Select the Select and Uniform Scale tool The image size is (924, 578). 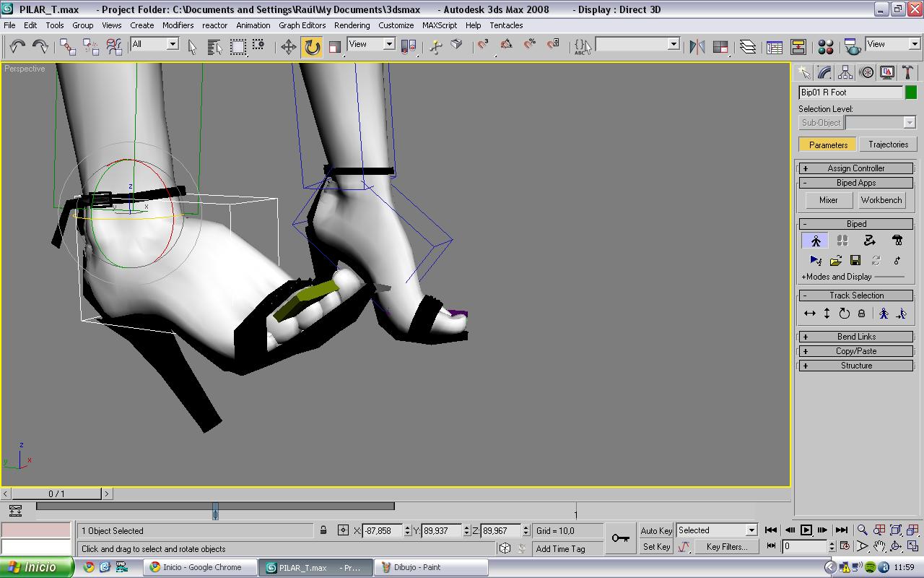pos(334,47)
